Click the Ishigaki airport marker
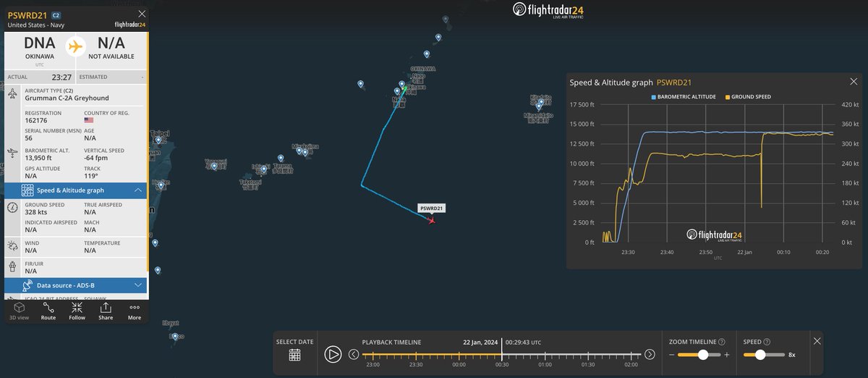The width and height of the screenshot is (868, 378). pyautogui.click(x=265, y=169)
